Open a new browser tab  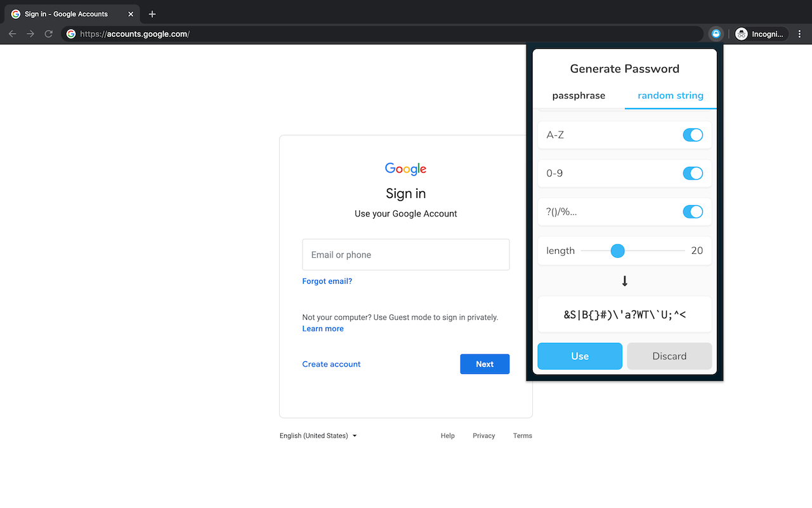click(151, 13)
